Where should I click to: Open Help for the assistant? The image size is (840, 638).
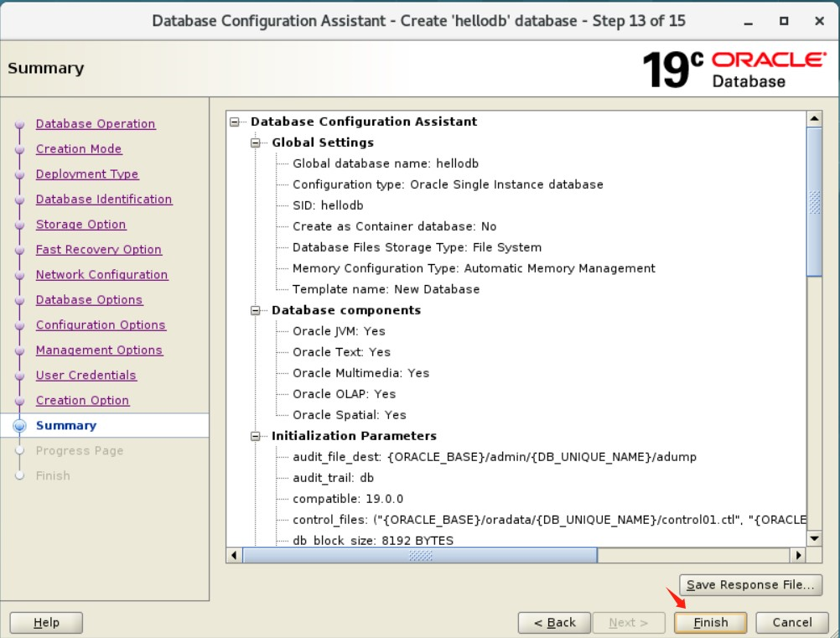(x=46, y=622)
